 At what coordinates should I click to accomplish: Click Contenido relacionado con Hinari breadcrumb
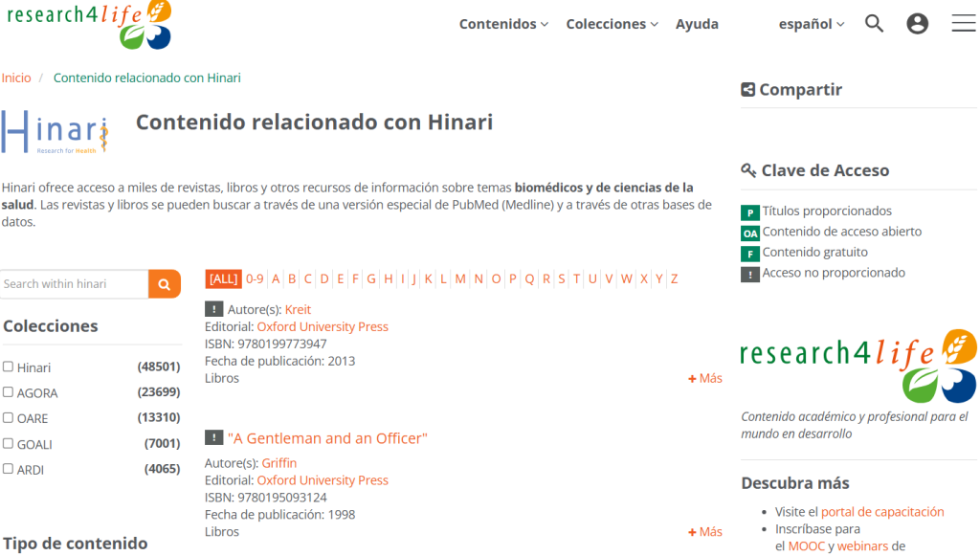tap(146, 78)
